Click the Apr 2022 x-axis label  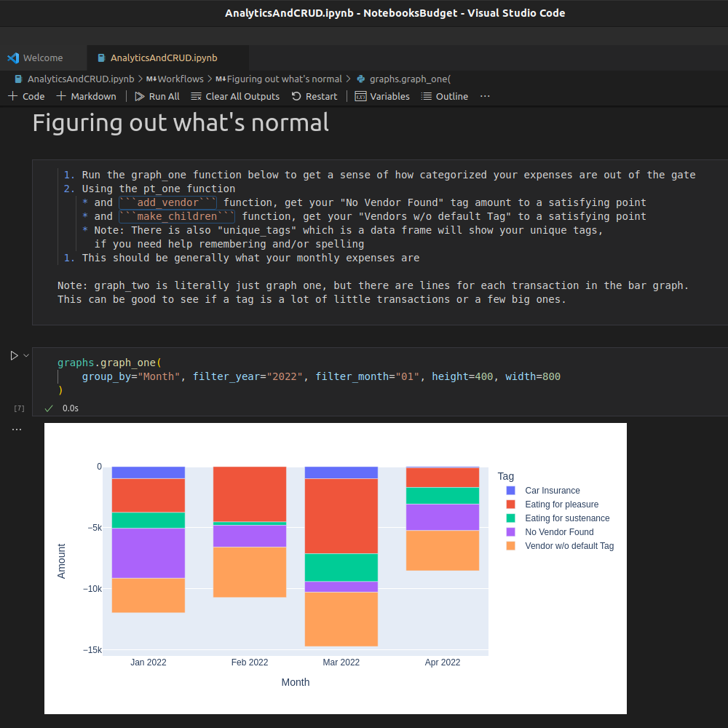tap(443, 662)
